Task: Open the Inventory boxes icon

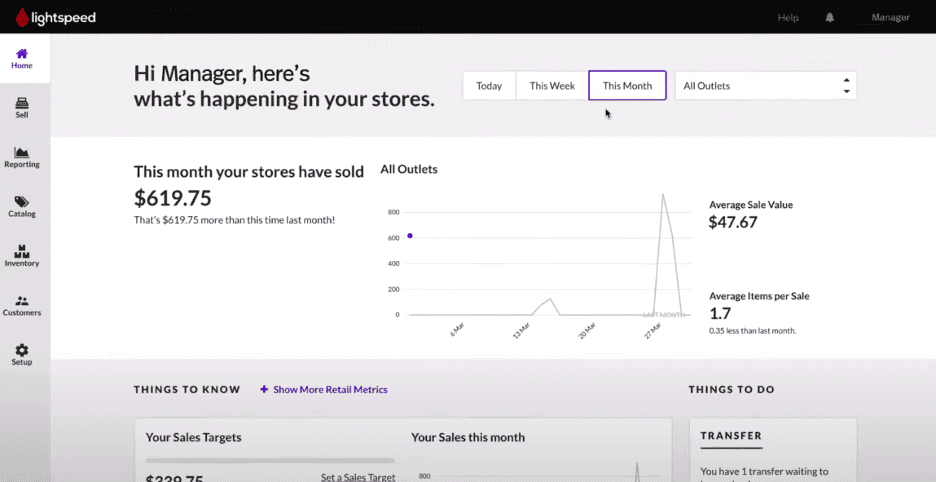Action: click(22, 251)
